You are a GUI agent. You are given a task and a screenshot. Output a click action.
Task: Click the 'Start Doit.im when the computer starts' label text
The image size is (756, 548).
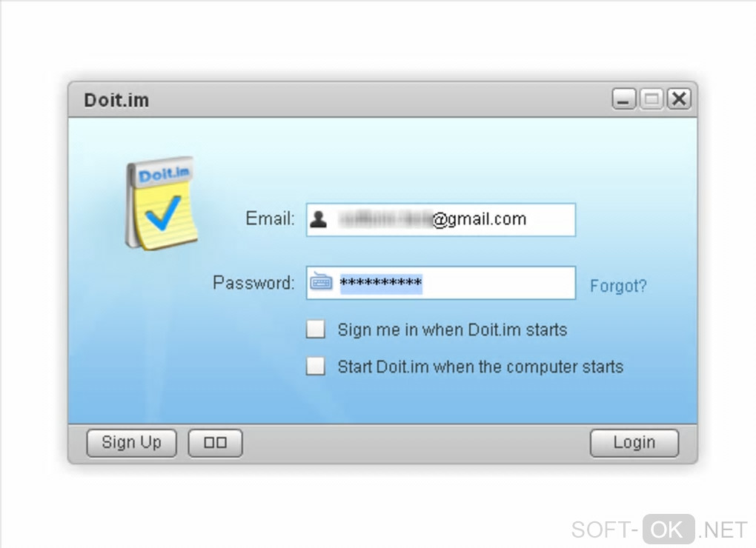pos(480,367)
